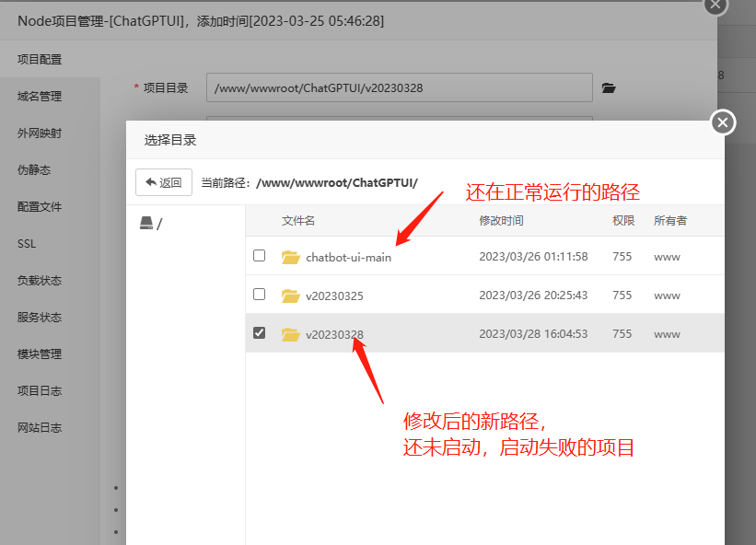
Task: Open the 配置文件 tab
Action: pyautogui.click(x=40, y=207)
